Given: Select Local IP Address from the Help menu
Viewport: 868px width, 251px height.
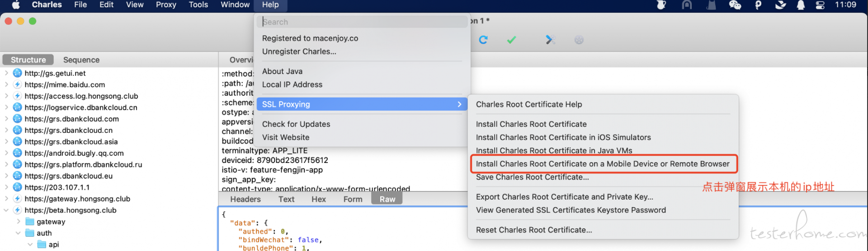Looking at the screenshot, I should [x=292, y=84].
